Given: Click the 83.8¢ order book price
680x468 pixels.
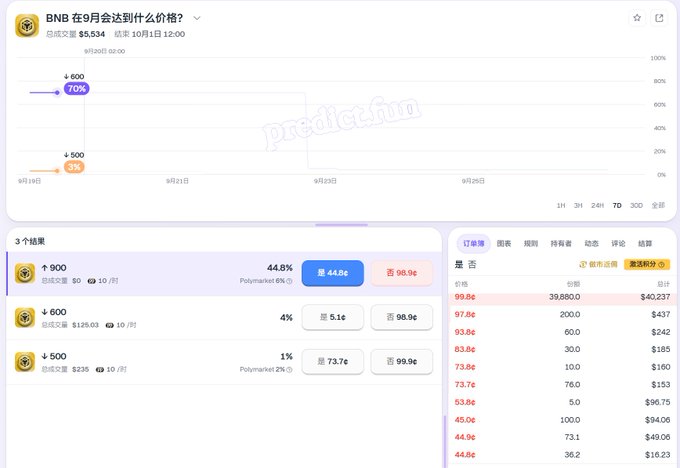Looking at the screenshot, I should click(464, 350).
